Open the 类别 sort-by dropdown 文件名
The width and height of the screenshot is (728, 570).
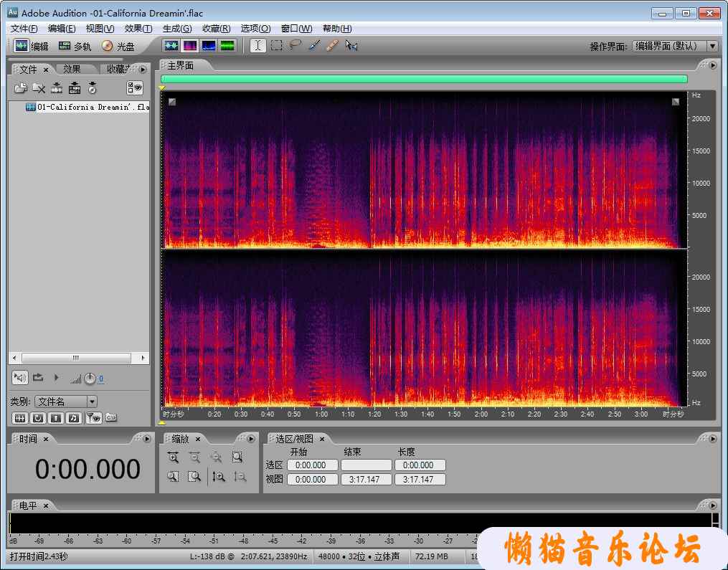pos(66,402)
